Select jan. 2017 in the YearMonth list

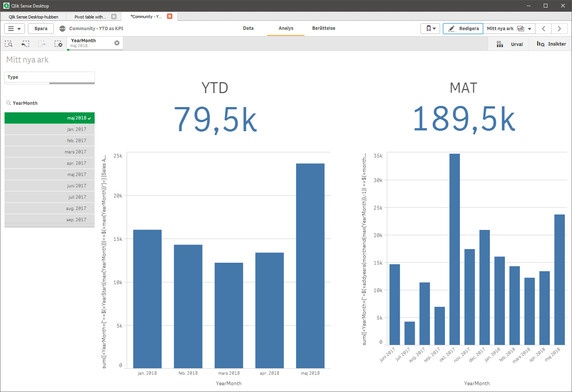tap(49, 129)
